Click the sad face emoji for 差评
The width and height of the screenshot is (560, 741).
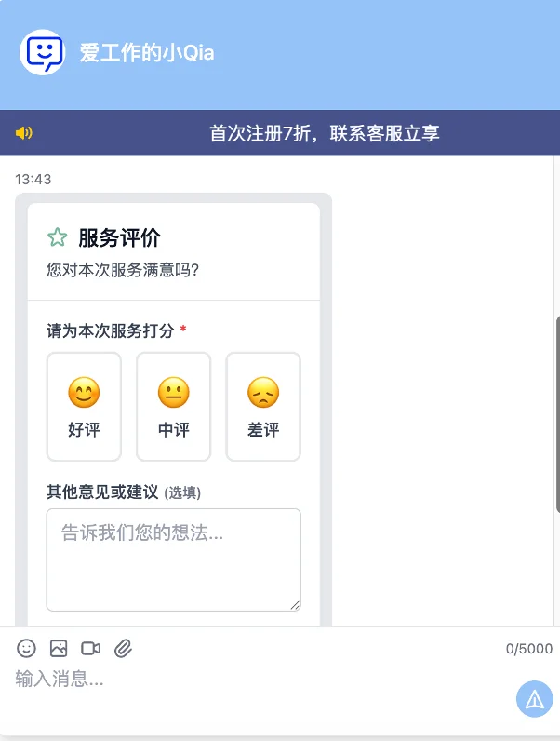click(x=263, y=393)
